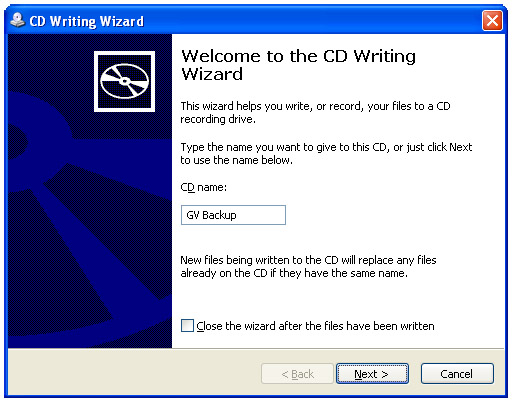Focus the CD name input field
513x403 pixels.
[x=233, y=215]
